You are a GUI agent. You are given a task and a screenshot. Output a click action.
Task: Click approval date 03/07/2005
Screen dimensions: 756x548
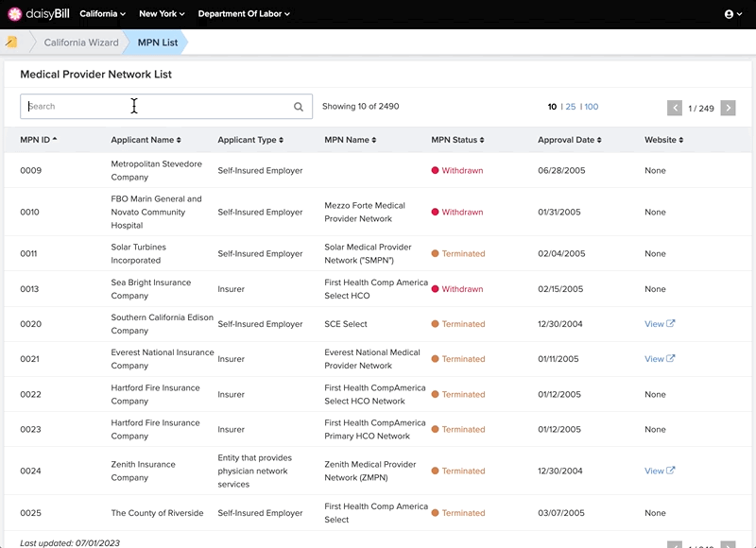[x=561, y=513]
